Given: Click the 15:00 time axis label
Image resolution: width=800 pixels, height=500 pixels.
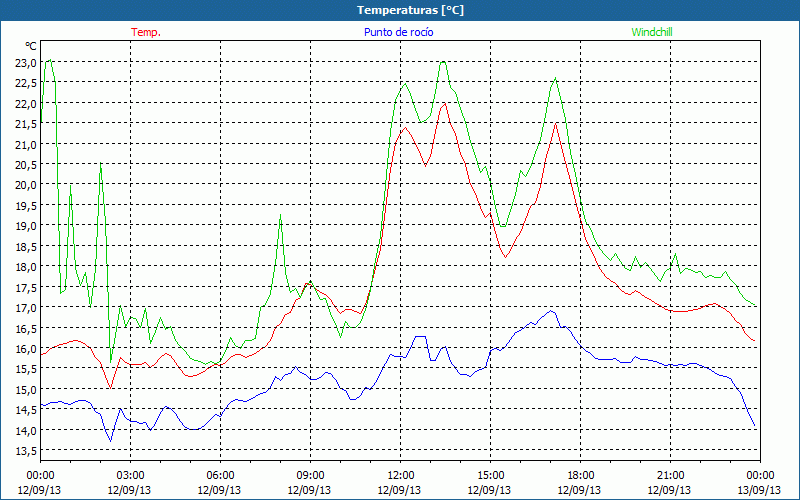Looking at the screenshot, I should 490,476.
